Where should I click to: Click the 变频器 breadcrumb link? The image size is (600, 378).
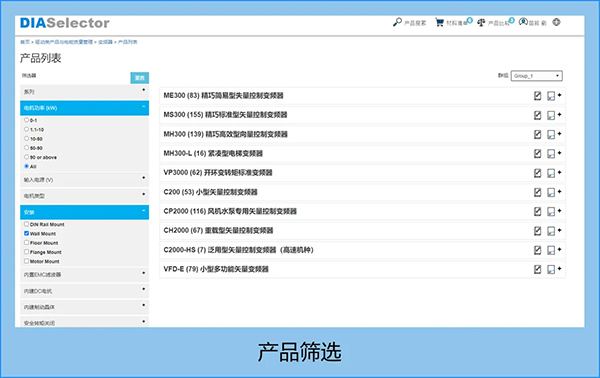(105, 42)
